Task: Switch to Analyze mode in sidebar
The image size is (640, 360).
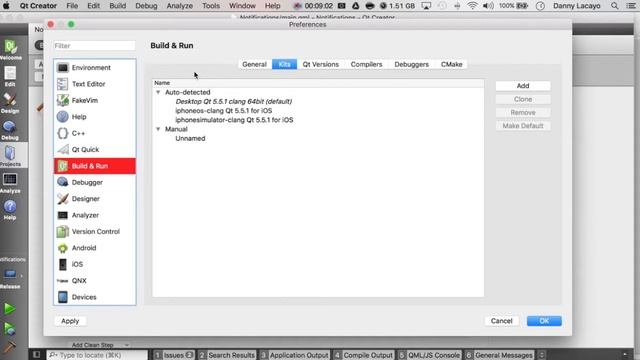Action: [10, 183]
